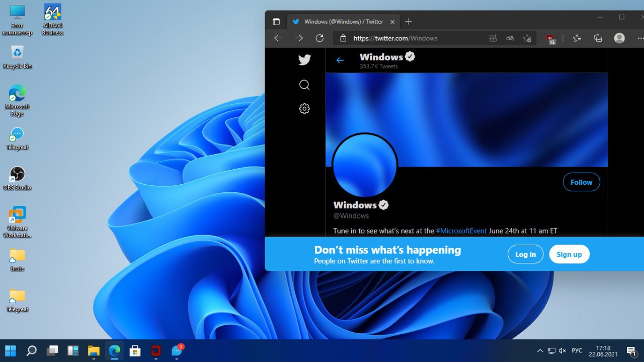Open Edge Settings and more menu

640,38
